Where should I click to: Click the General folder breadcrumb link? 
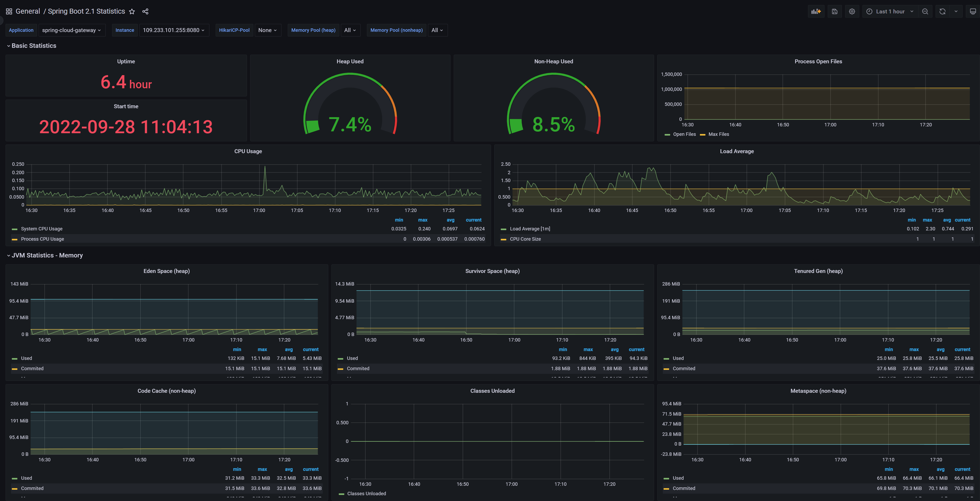(27, 11)
